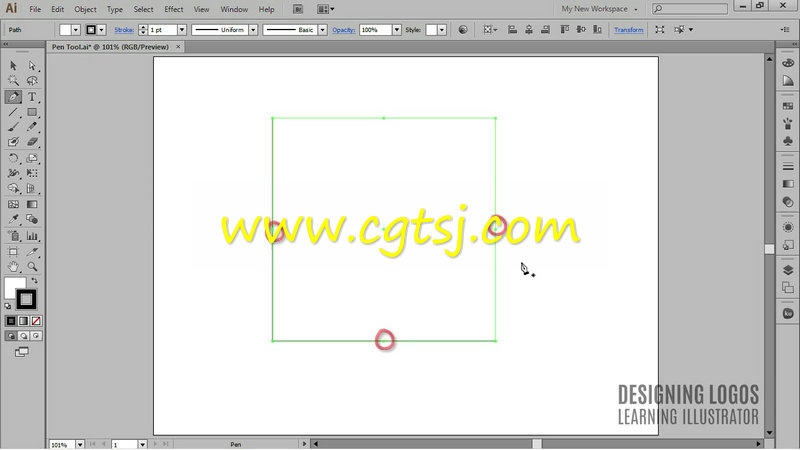The width and height of the screenshot is (800, 450).
Task: Select the Rotate tool
Action: coord(13,158)
